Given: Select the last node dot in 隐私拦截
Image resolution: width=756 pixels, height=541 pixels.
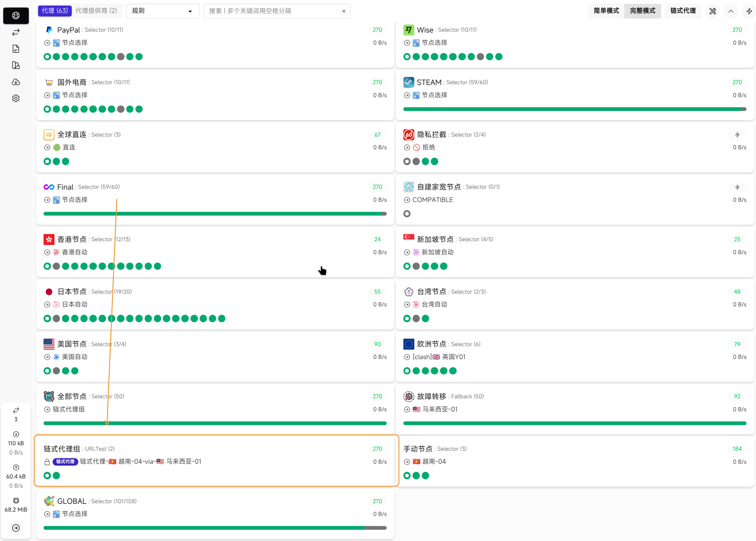Looking at the screenshot, I should coord(434,162).
